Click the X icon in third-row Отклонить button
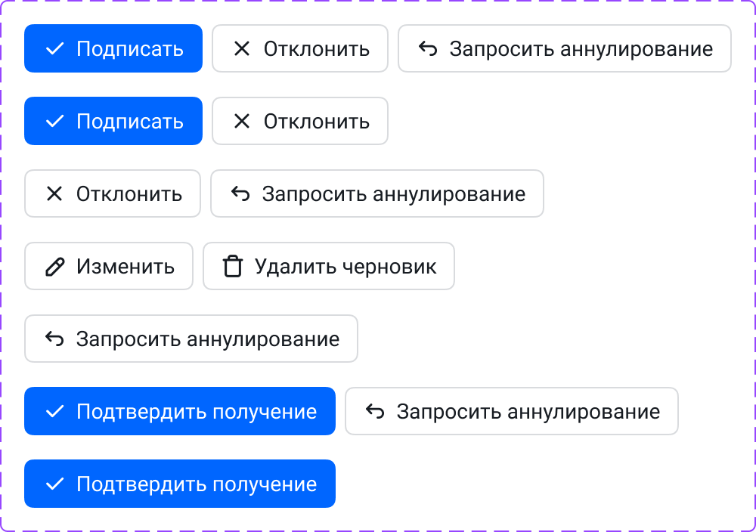This screenshot has width=756, height=532. pos(54,193)
